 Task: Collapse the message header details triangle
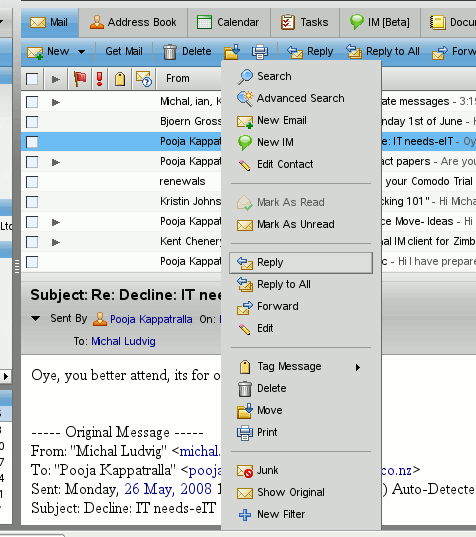coord(35,319)
